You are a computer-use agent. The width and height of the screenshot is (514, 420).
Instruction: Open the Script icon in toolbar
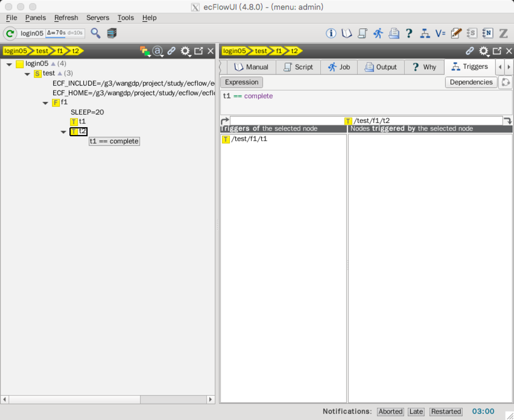click(362, 33)
